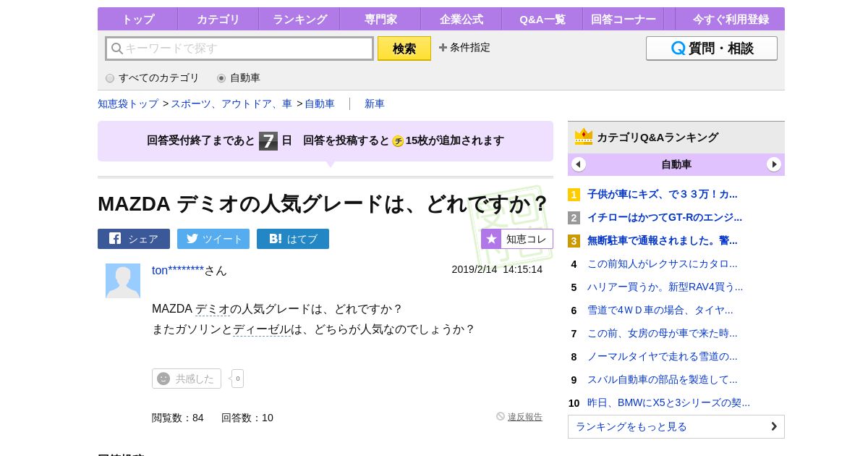Open the Q&A一覧 menu tab
The image size is (868, 456).
coord(542,19)
